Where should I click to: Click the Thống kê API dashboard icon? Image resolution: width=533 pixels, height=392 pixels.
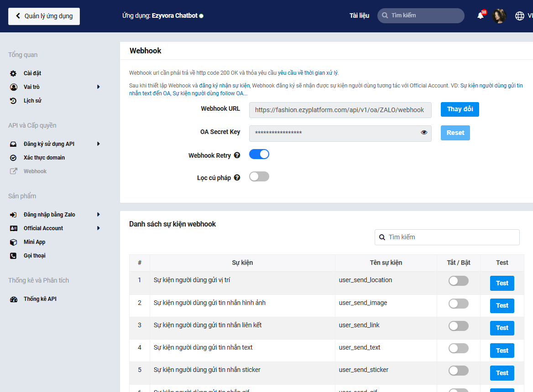point(13,299)
